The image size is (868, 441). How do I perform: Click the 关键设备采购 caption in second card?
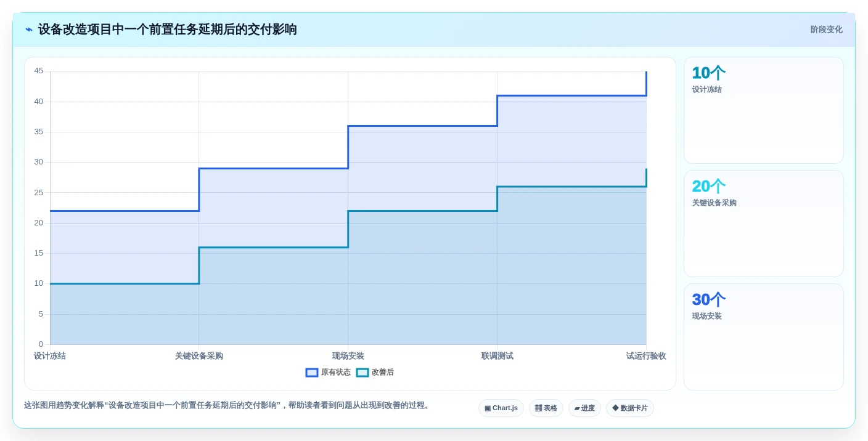click(x=714, y=203)
